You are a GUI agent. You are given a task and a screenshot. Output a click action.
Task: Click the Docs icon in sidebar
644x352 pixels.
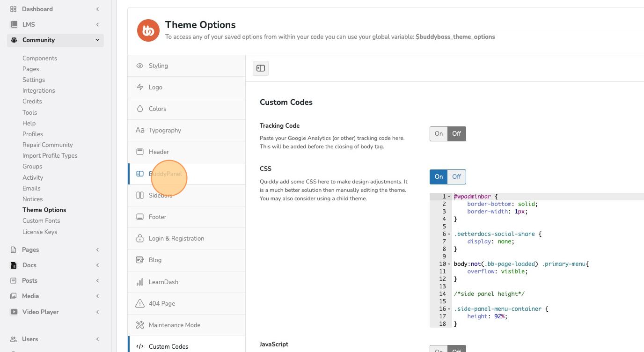click(13, 265)
